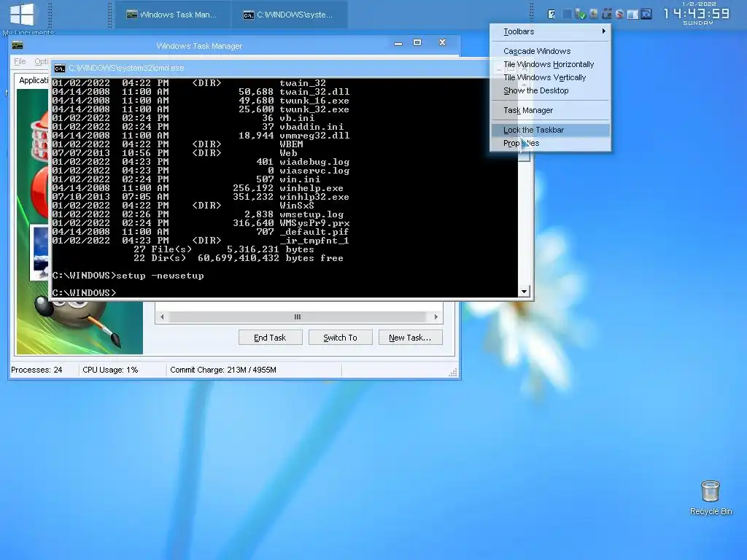747x560 pixels.
Task: Click the last C:\WINDOWS> prompt line
Action: [x=85, y=293]
